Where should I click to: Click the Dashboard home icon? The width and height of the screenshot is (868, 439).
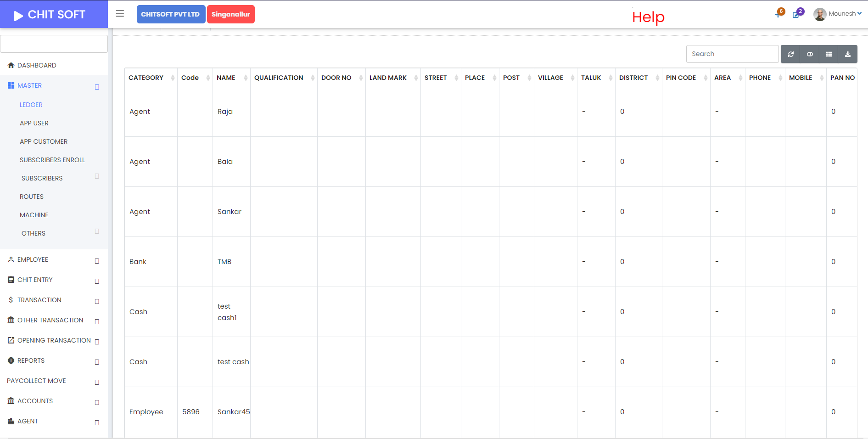(11, 65)
